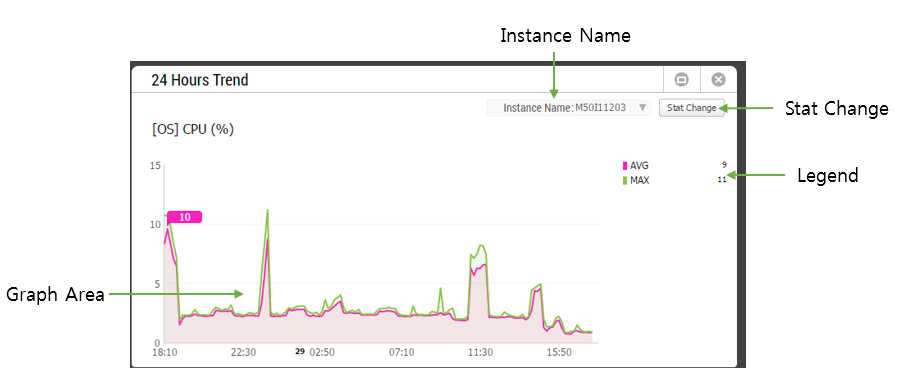Click the date label 29 on axis
The width and height of the screenshot is (912, 392).
(300, 351)
